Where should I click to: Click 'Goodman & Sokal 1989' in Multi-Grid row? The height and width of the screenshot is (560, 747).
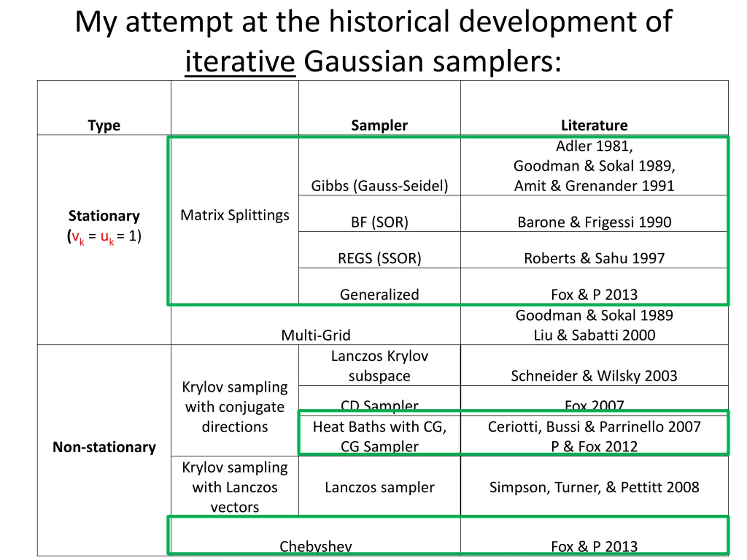click(x=594, y=316)
